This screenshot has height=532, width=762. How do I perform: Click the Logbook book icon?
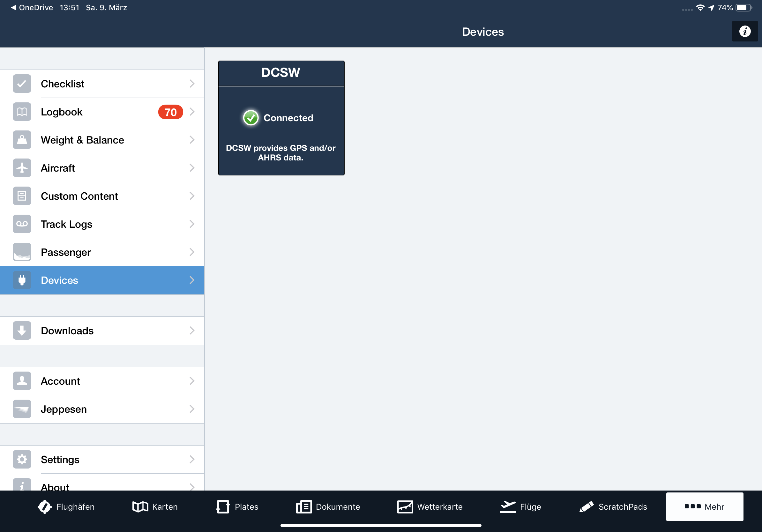click(x=22, y=112)
